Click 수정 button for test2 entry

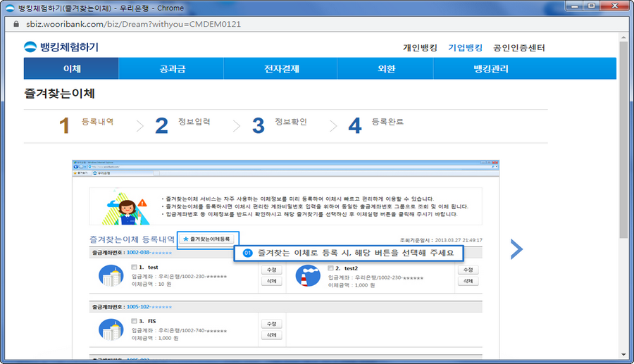click(x=468, y=270)
